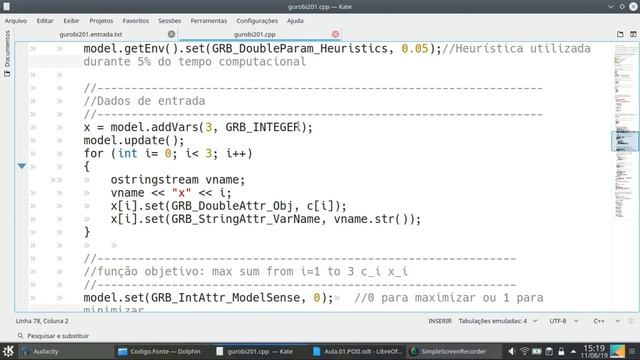Image resolution: width=640 pixels, height=360 pixels.
Task: Open the Sessões menu
Action: (169, 20)
